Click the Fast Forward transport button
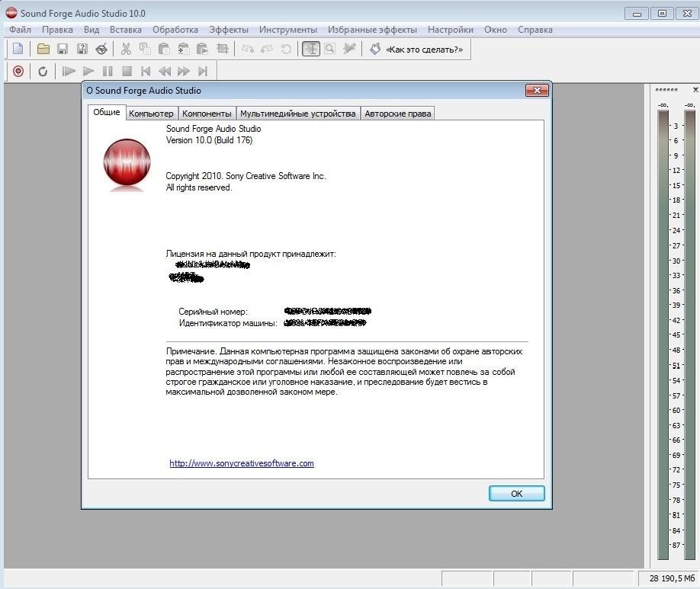Screen dimensions: 700x589 184,71
